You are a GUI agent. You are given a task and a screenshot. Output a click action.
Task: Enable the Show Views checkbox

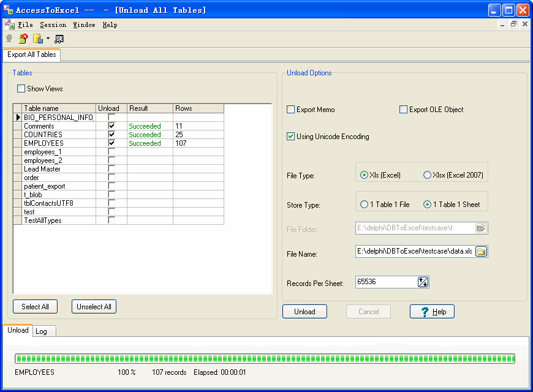pos(21,89)
